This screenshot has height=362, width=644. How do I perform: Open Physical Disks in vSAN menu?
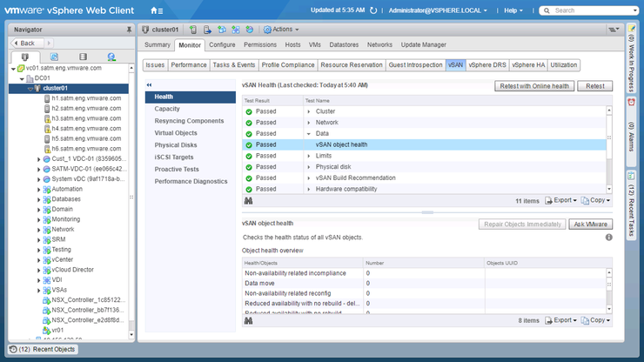pos(176,145)
